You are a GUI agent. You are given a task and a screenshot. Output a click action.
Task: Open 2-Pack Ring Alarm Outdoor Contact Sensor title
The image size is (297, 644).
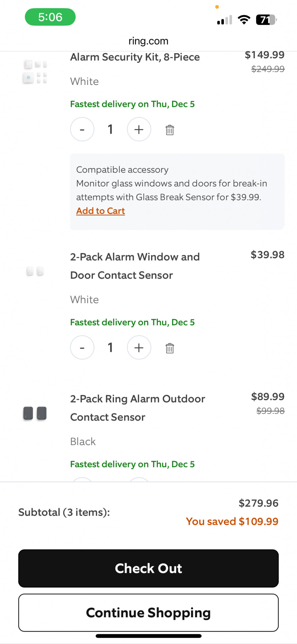(x=138, y=408)
